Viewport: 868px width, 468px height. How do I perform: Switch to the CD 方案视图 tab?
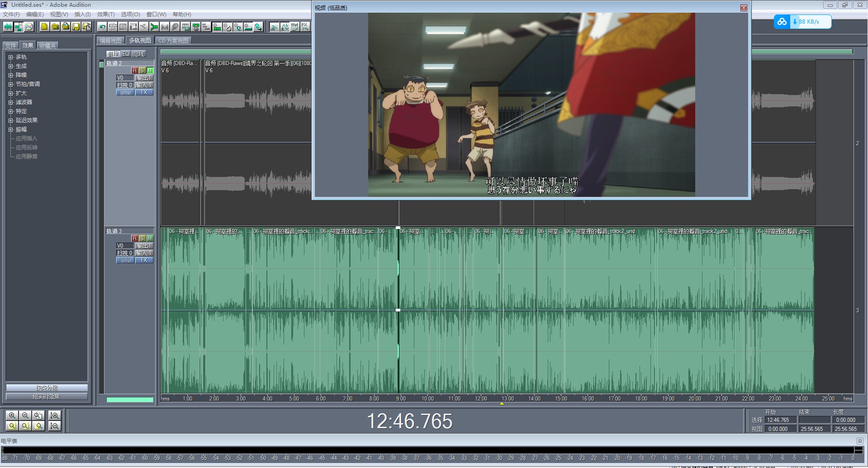click(x=173, y=41)
